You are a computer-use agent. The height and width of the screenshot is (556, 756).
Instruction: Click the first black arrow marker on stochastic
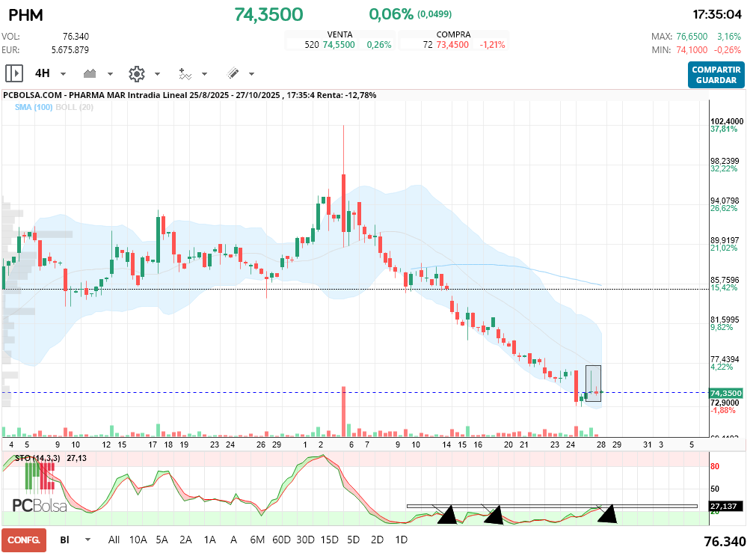[447, 515]
